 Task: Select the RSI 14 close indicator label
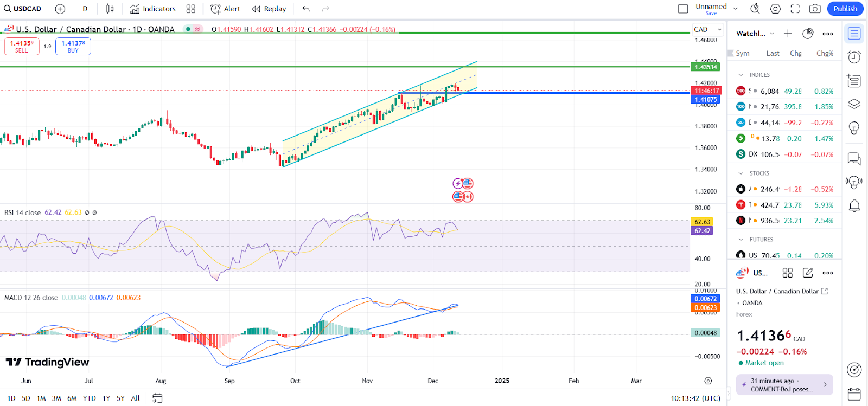coord(22,212)
